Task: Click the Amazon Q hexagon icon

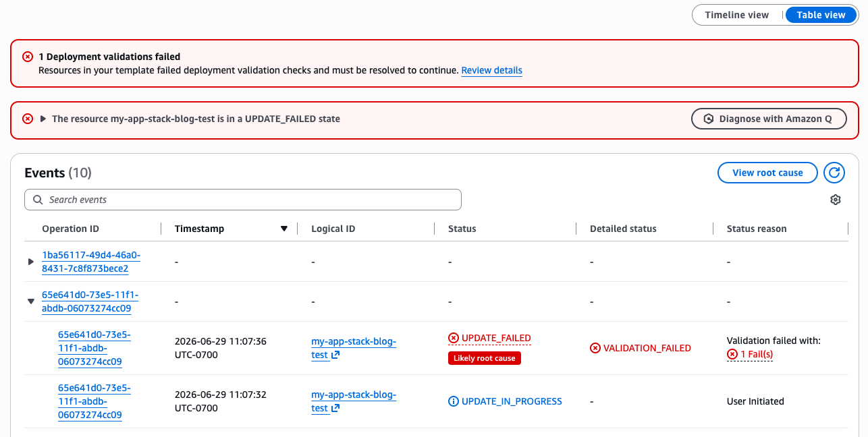Action: pyautogui.click(x=709, y=119)
